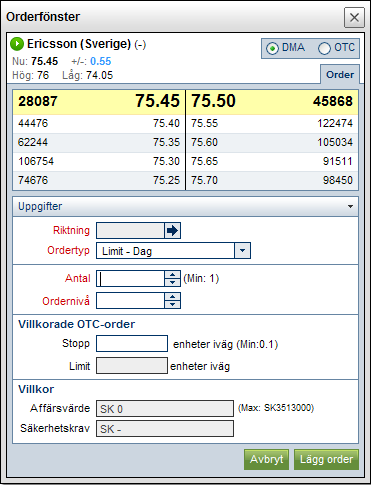Viewport: 371px width, 485px height.
Task: Raise Ordernivå using the up arrow
Action: pos(172,297)
